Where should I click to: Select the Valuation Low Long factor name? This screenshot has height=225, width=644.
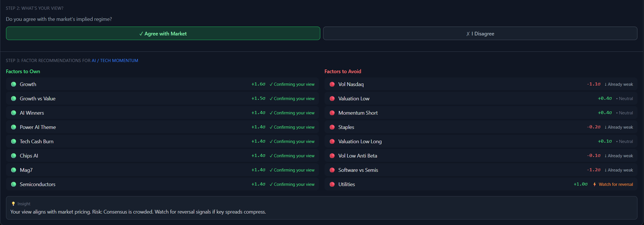click(360, 142)
